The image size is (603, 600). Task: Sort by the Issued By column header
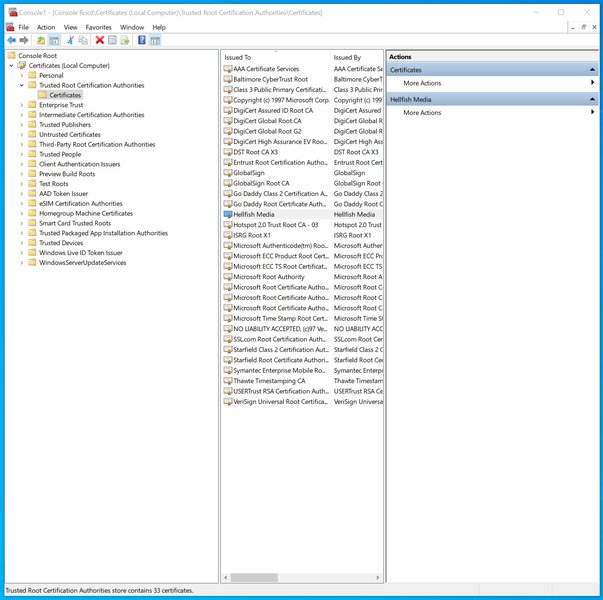coord(357,57)
